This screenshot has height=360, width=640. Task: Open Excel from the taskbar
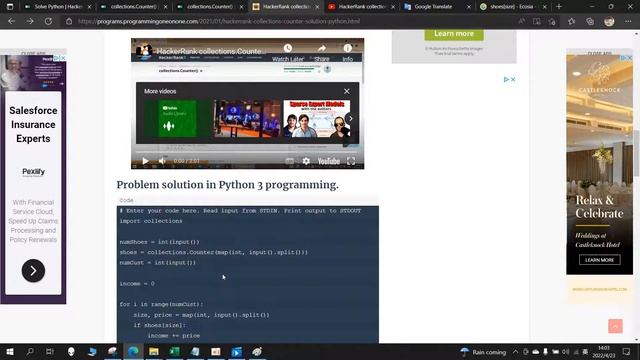click(175, 351)
